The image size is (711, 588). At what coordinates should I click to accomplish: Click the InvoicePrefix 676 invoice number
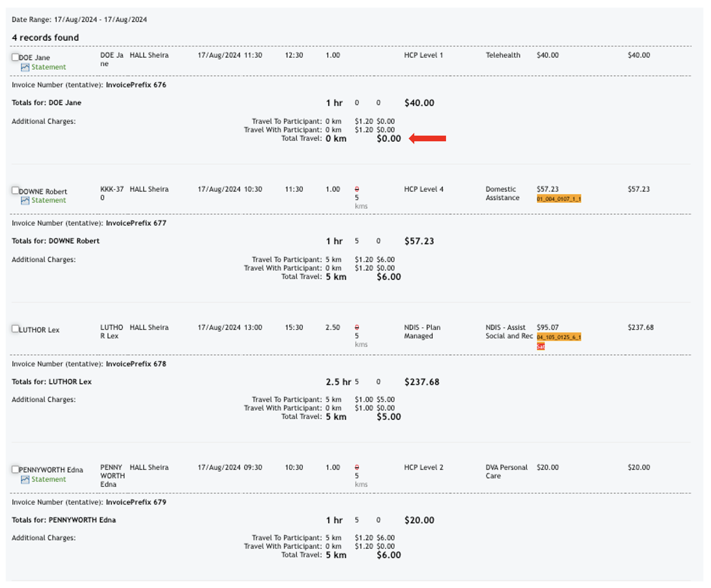coord(136,85)
